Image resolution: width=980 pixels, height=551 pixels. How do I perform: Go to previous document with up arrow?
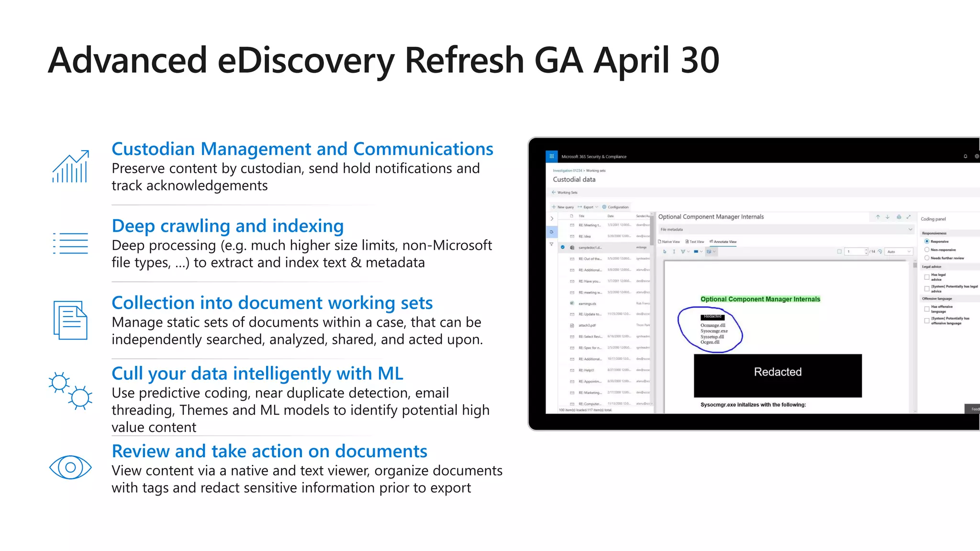pos(878,217)
